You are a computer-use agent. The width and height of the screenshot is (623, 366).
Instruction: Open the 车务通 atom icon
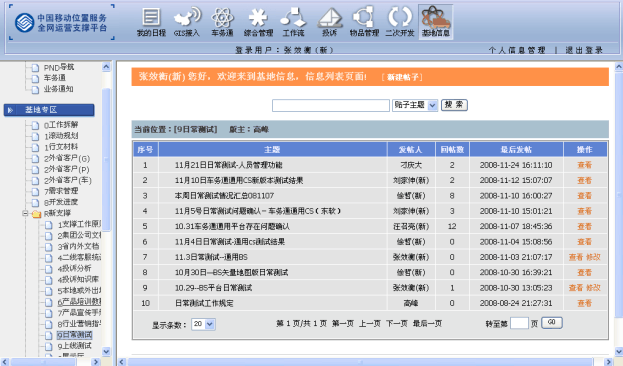[x=222, y=22]
